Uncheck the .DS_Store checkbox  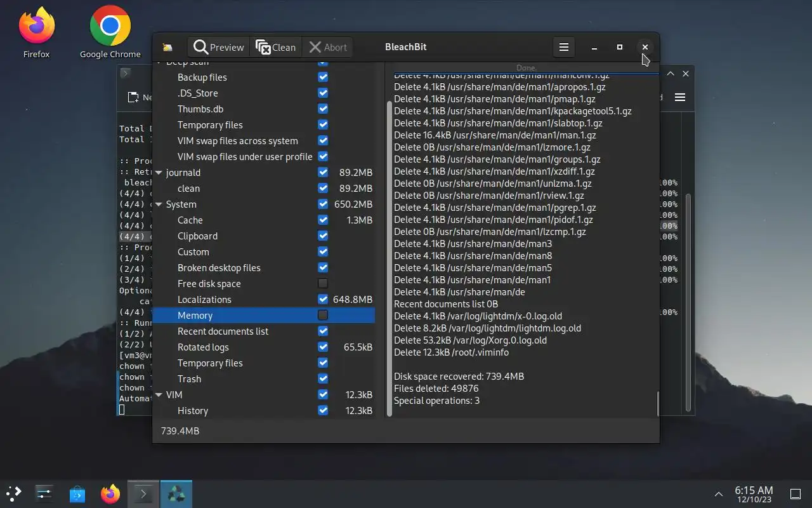click(323, 93)
